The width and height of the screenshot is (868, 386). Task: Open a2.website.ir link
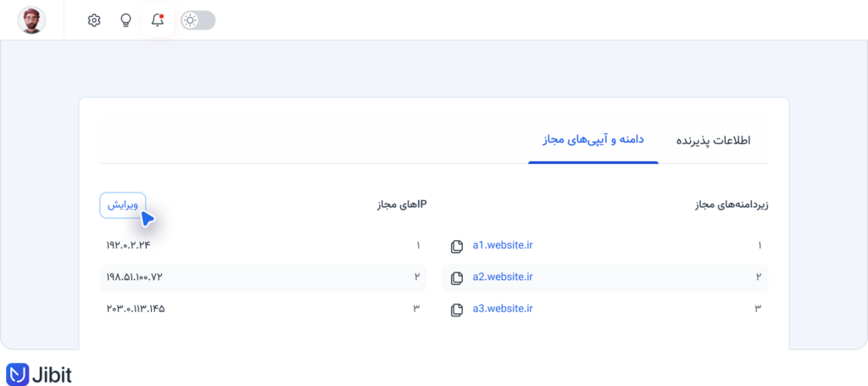[x=502, y=277]
